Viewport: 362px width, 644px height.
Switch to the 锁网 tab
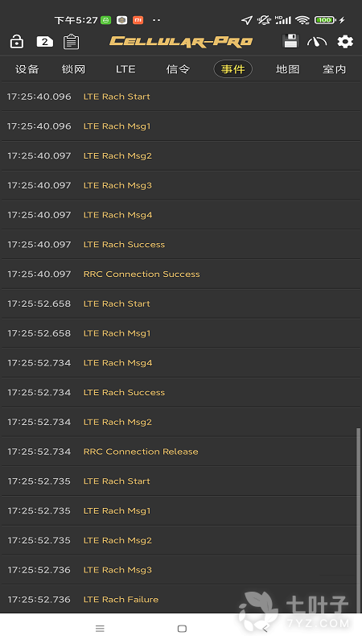click(x=73, y=69)
